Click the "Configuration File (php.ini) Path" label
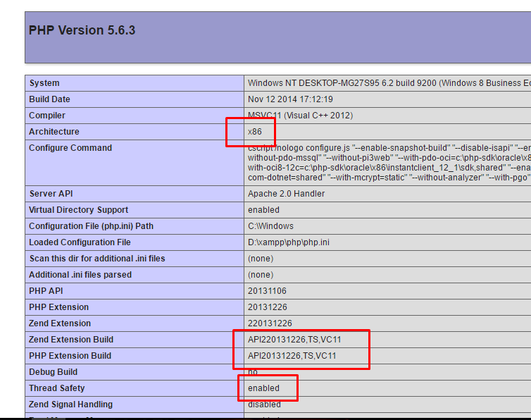531x420 pixels. click(x=91, y=226)
